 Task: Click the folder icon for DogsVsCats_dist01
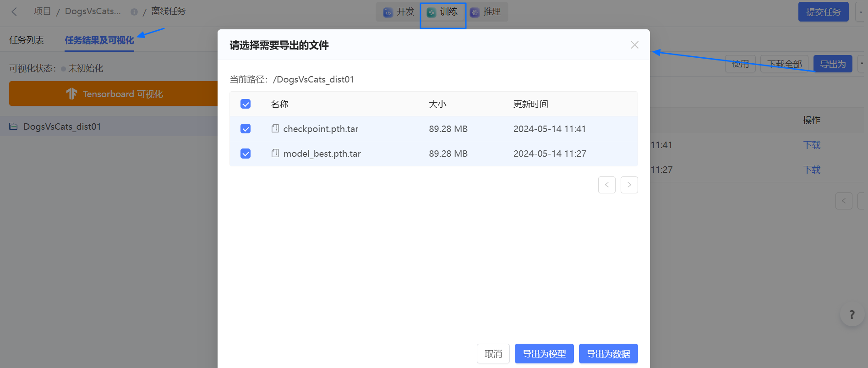[x=13, y=127]
